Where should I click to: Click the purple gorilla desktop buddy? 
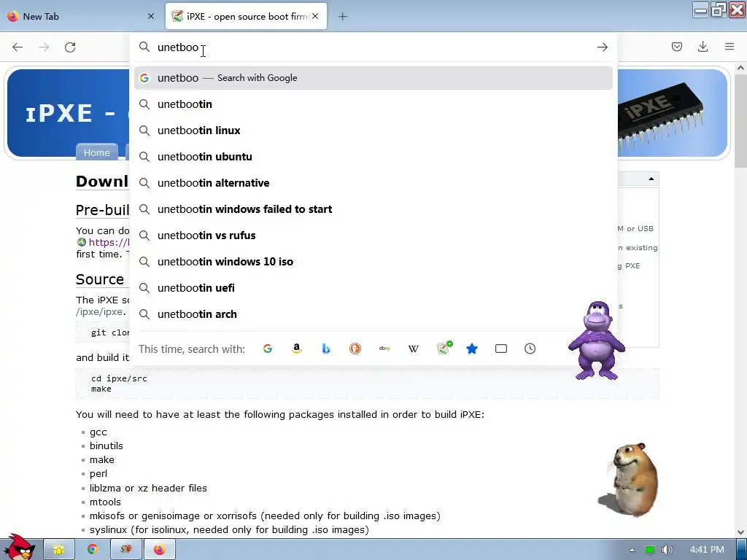click(x=597, y=340)
